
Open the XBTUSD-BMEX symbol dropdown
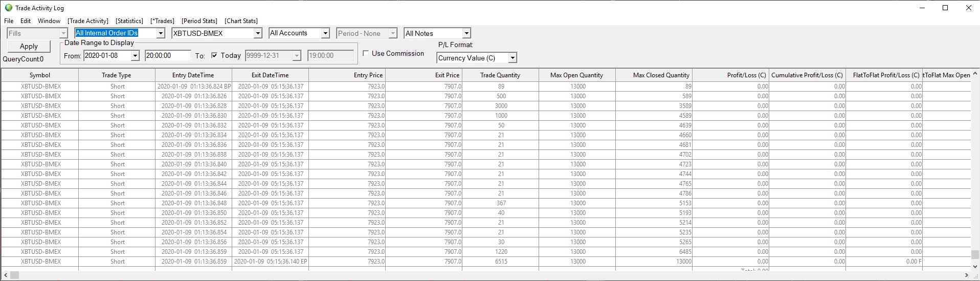tap(258, 33)
